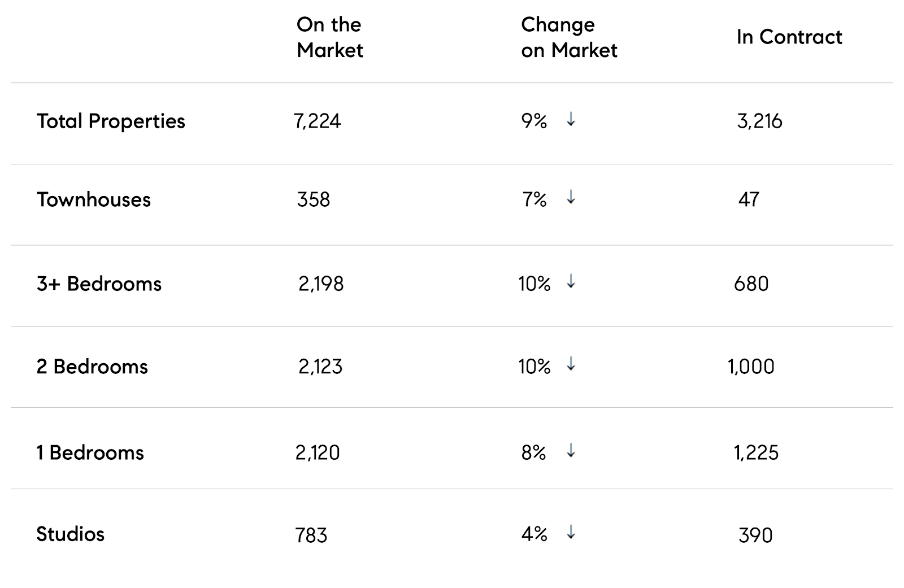
Task: Click the 3+ Bedrooms row label
Action: [x=99, y=284]
